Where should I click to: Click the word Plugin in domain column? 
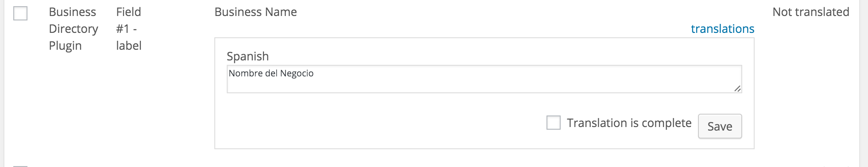coord(65,46)
